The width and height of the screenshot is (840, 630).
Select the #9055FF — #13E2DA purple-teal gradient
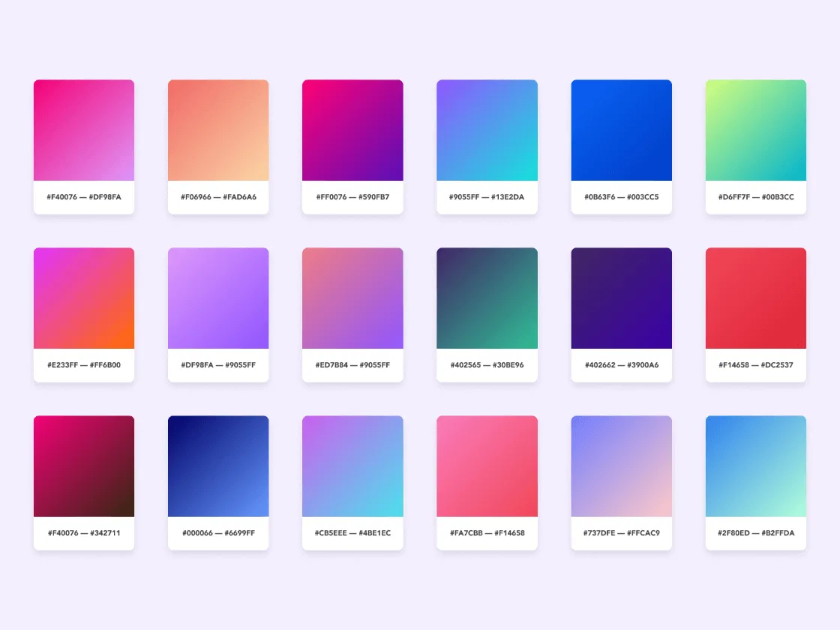point(487,129)
